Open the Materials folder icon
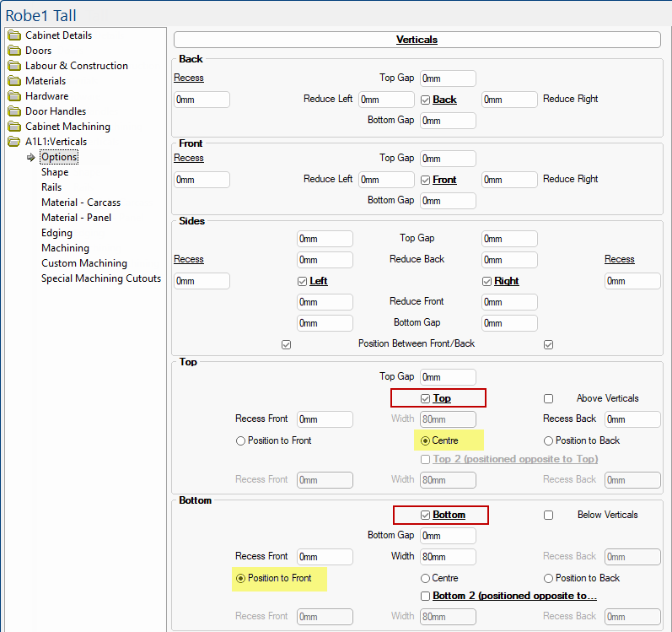The height and width of the screenshot is (632, 672). click(14, 81)
